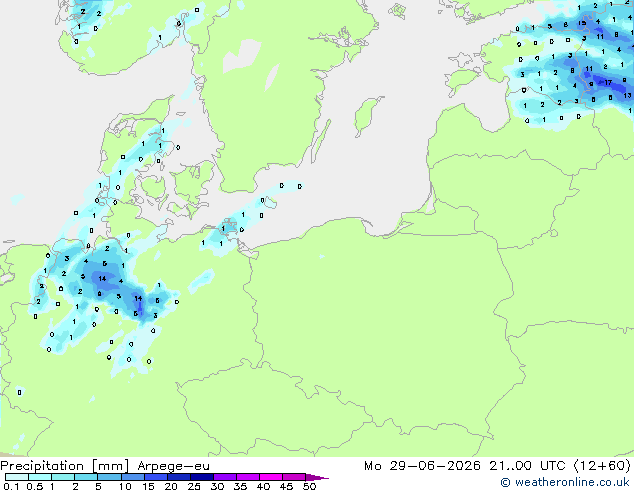The height and width of the screenshot is (490, 634).
Task: Click the '50' legend scale label
Action: pos(309,486)
